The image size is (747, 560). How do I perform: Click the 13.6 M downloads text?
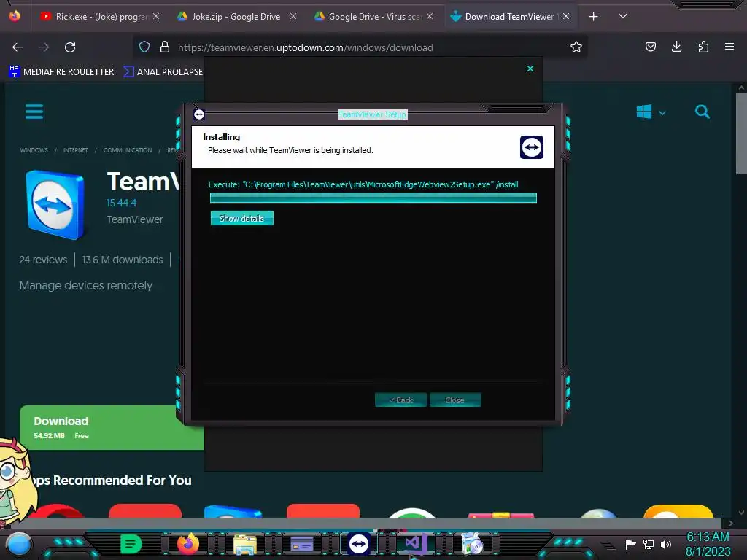tap(123, 260)
